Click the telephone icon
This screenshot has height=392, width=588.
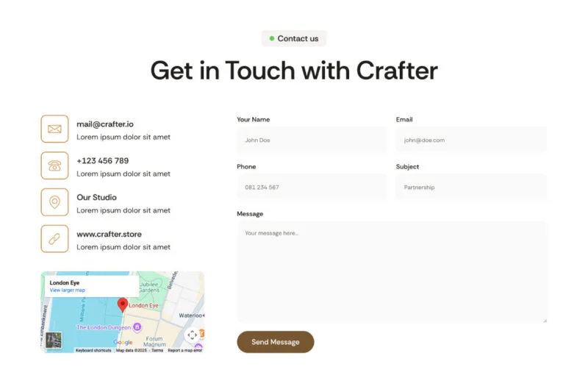(x=54, y=165)
